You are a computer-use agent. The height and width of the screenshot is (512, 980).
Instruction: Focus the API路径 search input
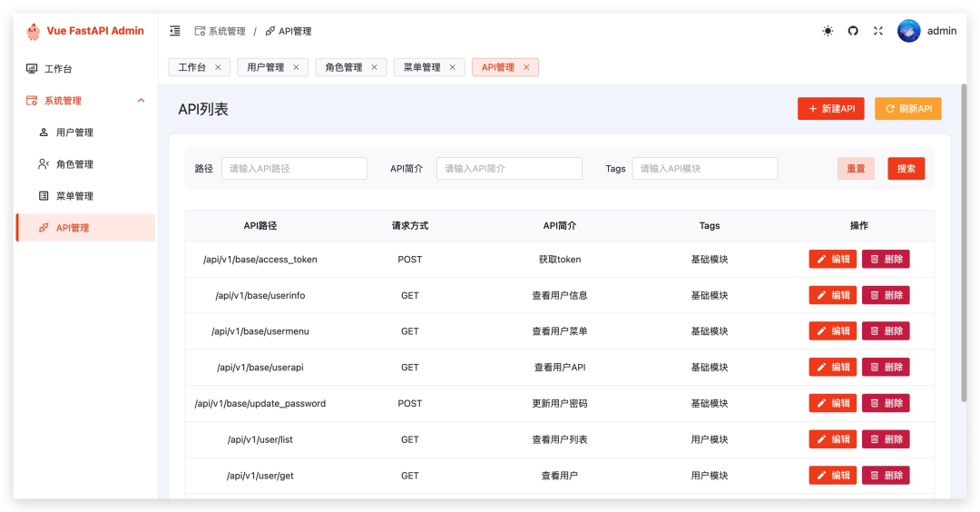click(294, 169)
